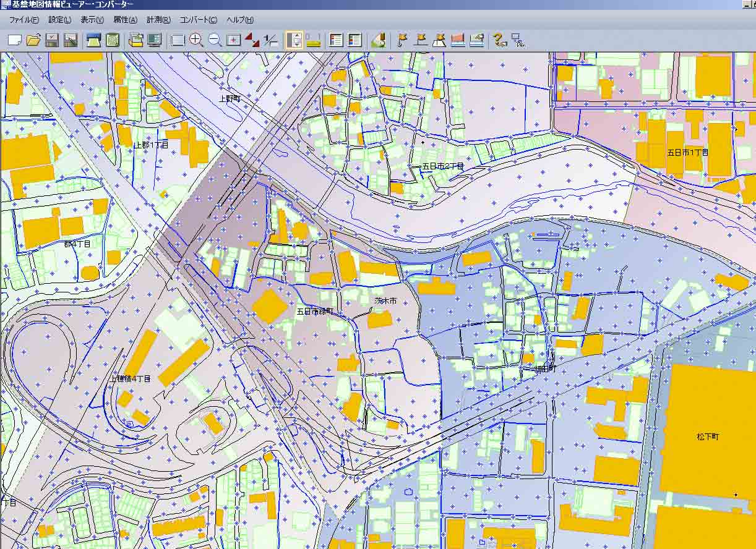This screenshot has width=756, height=549.
Task: Click the 上野町 map label
Action: click(230, 98)
